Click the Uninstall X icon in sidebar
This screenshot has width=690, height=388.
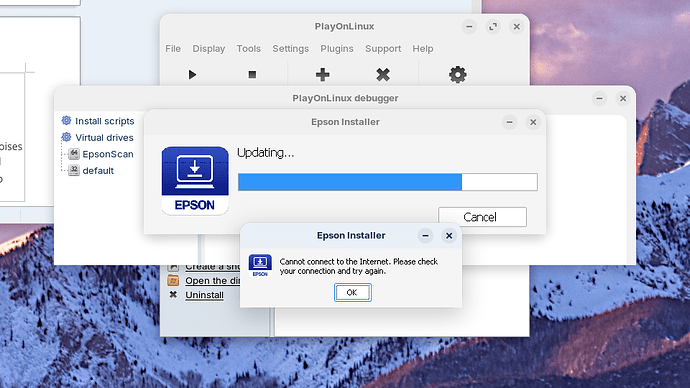point(173,295)
